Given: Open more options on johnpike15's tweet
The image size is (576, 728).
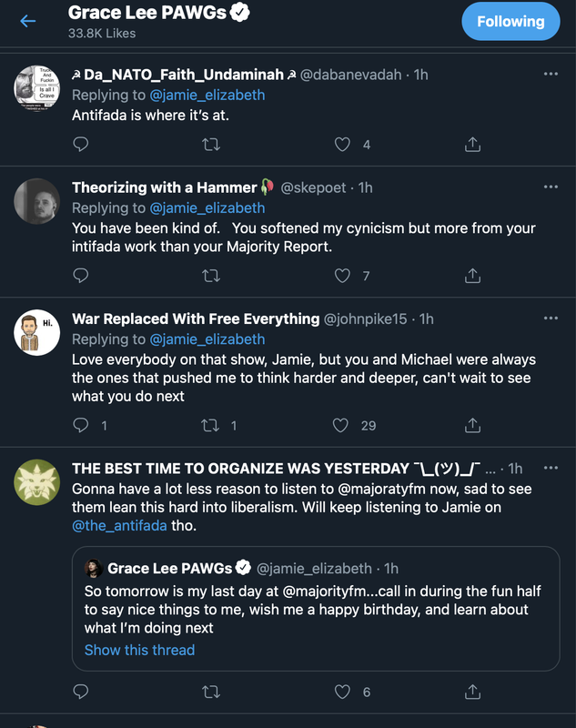Looking at the screenshot, I should click(x=551, y=318).
